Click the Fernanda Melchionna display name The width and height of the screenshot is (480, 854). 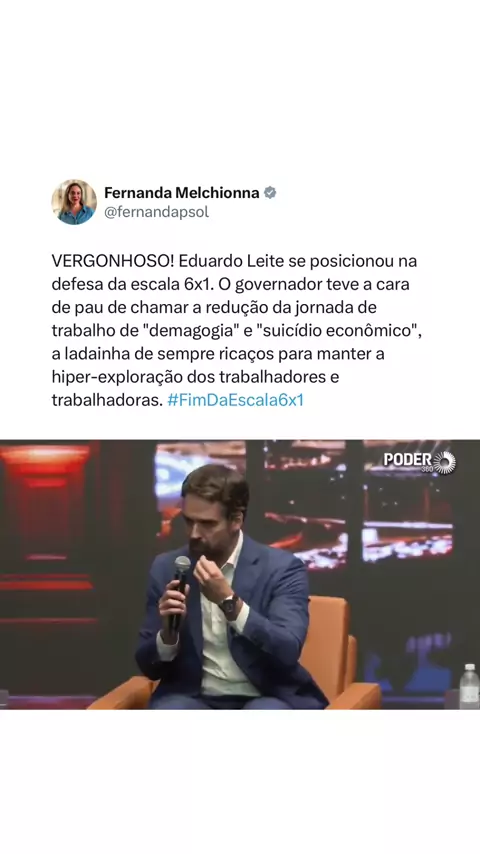point(181,193)
